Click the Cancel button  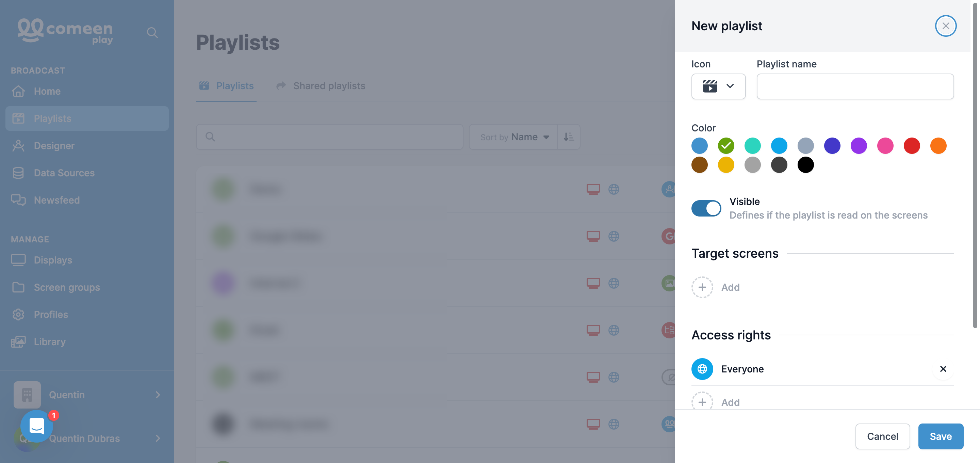point(882,436)
